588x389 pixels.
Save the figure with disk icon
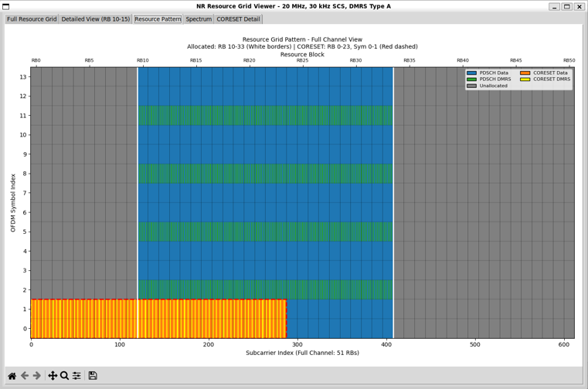[x=93, y=376]
